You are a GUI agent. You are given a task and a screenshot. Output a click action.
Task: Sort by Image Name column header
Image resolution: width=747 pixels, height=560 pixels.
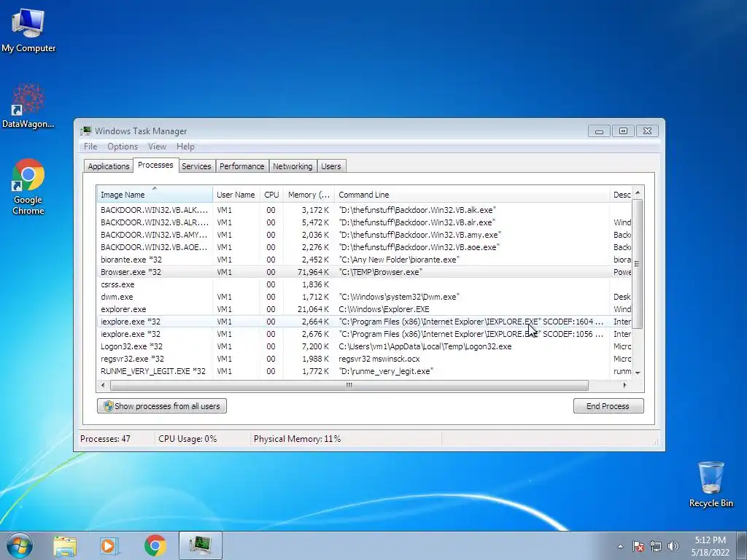(x=155, y=194)
